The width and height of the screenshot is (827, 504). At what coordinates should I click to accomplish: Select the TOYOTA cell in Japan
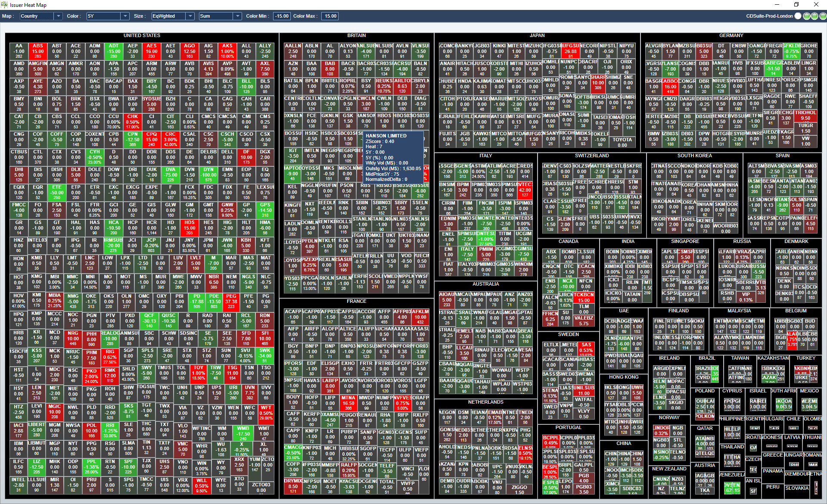point(622,142)
